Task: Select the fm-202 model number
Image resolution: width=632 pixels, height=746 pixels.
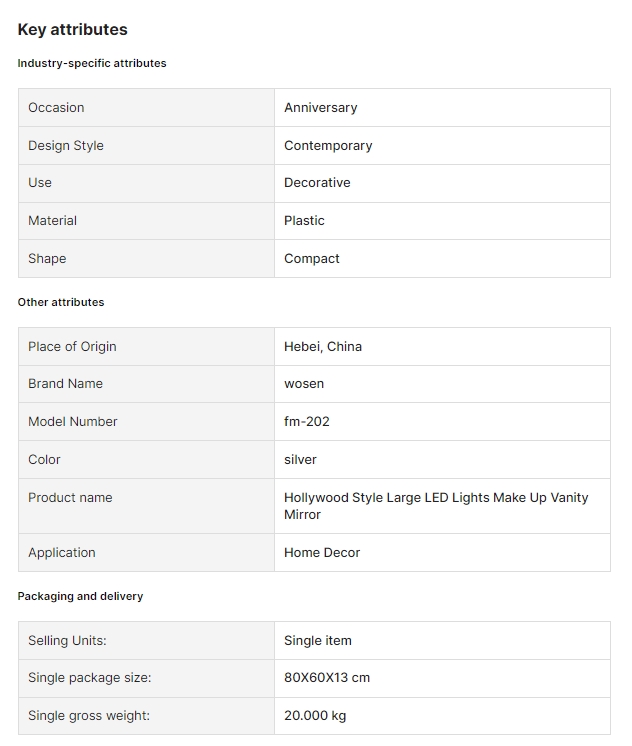Action: [307, 422]
